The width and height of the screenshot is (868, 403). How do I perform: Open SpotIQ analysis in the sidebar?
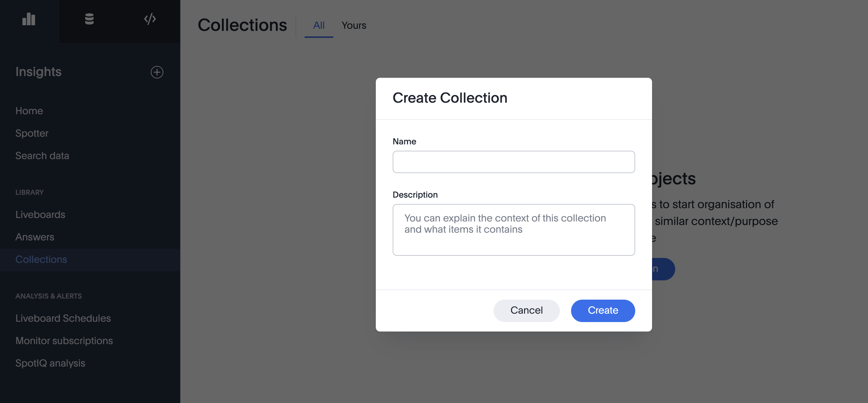pyautogui.click(x=50, y=363)
